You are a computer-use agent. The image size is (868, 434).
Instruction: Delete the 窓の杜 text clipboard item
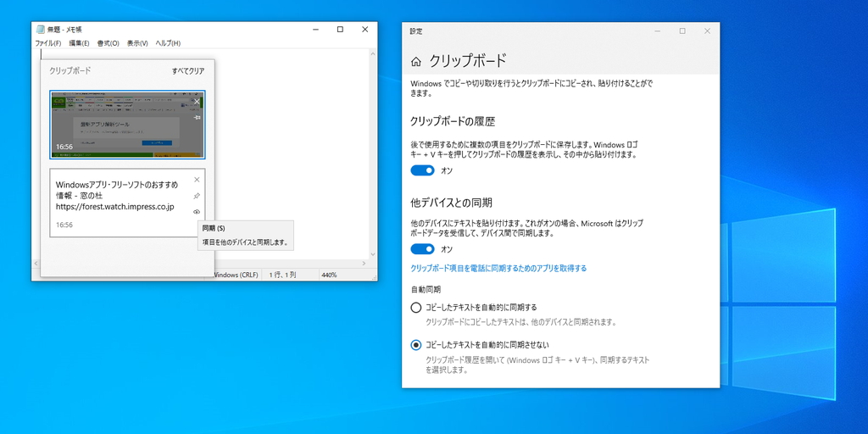197,180
